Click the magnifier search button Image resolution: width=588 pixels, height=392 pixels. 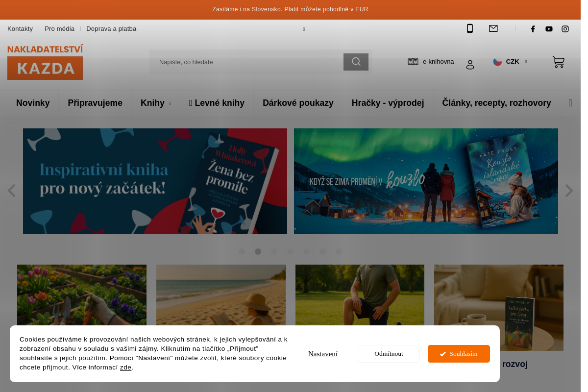(356, 62)
